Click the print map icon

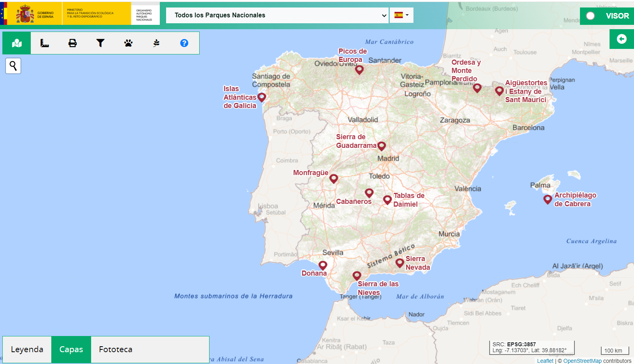73,43
